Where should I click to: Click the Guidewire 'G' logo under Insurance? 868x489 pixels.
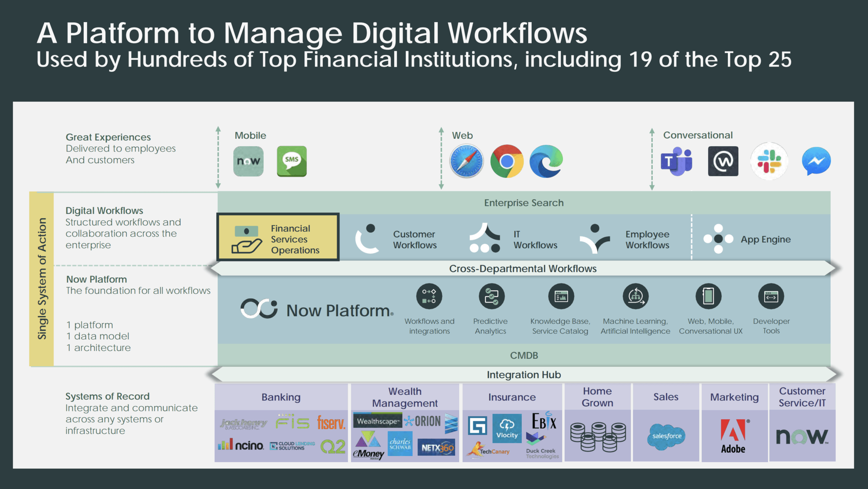[477, 425]
